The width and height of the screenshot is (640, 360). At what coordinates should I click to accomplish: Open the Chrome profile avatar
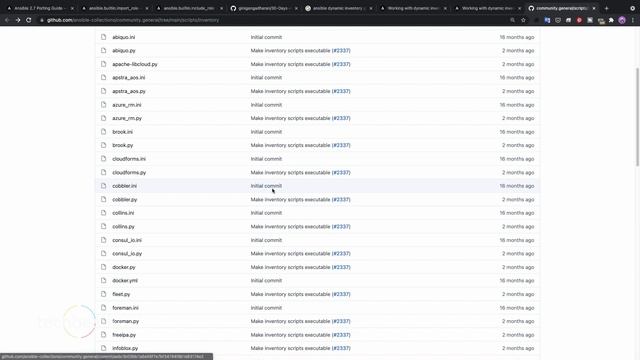(622, 20)
